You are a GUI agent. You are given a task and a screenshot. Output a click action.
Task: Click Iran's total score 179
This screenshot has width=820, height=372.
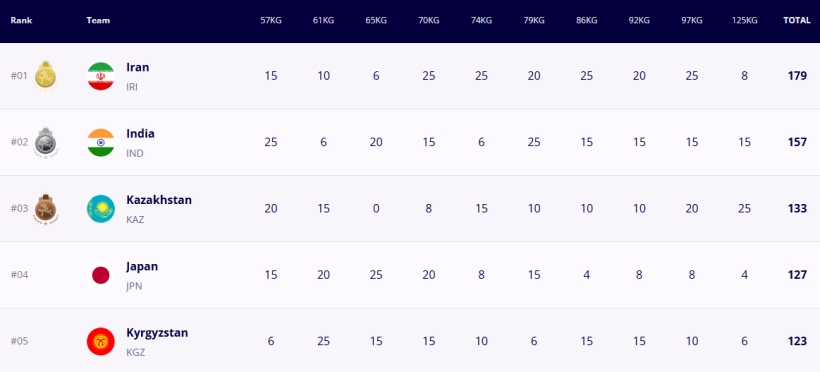797,76
